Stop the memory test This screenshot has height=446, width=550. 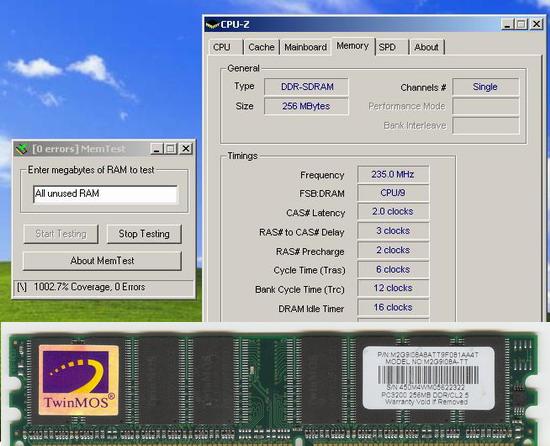(x=144, y=234)
